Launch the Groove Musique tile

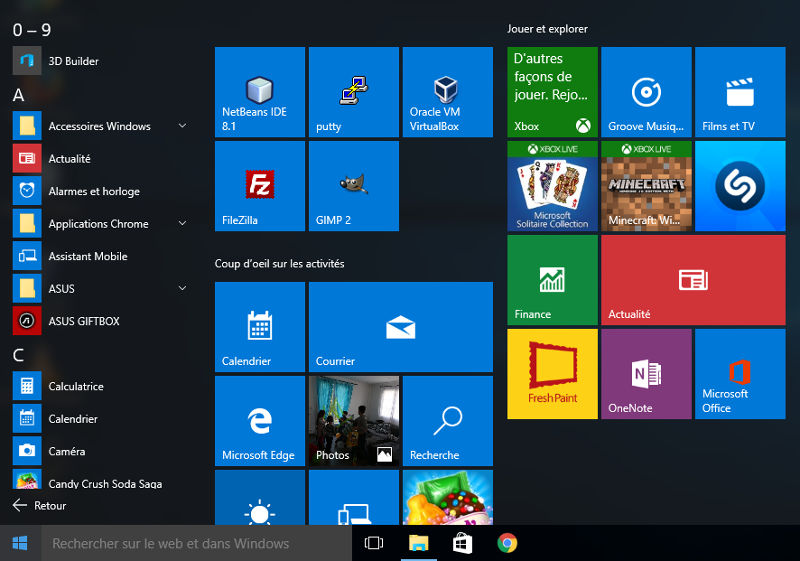(x=646, y=92)
